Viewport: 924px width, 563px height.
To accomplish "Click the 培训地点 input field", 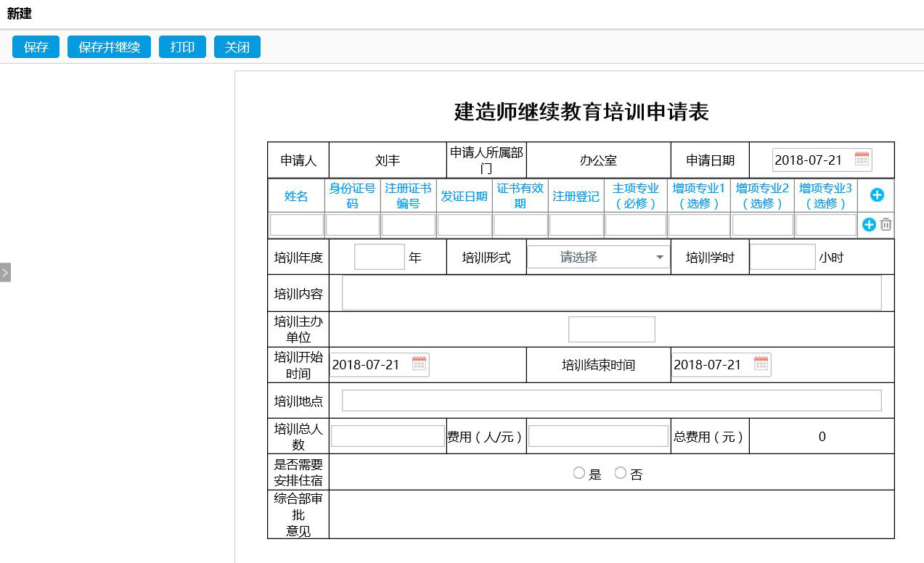I will coord(611,400).
